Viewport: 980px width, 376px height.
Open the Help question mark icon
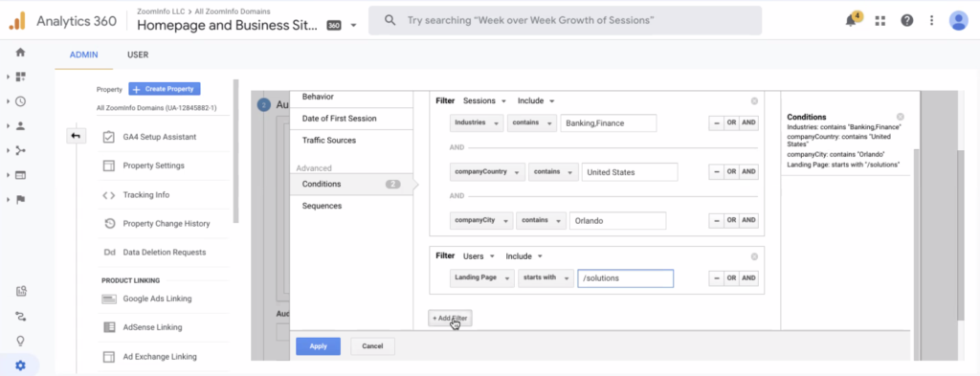click(907, 21)
